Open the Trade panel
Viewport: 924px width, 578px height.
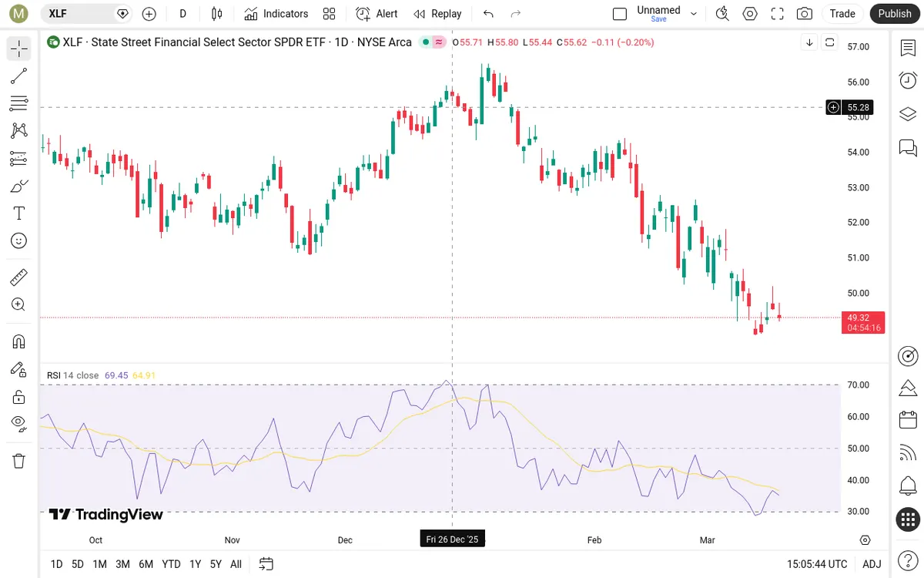(842, 14)
